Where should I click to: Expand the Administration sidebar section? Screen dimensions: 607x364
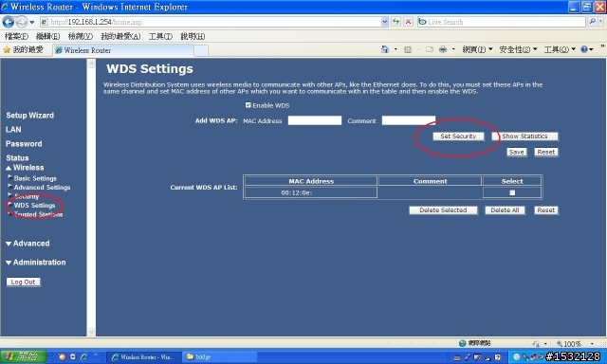pyautogui.click(x=36, y=263)
